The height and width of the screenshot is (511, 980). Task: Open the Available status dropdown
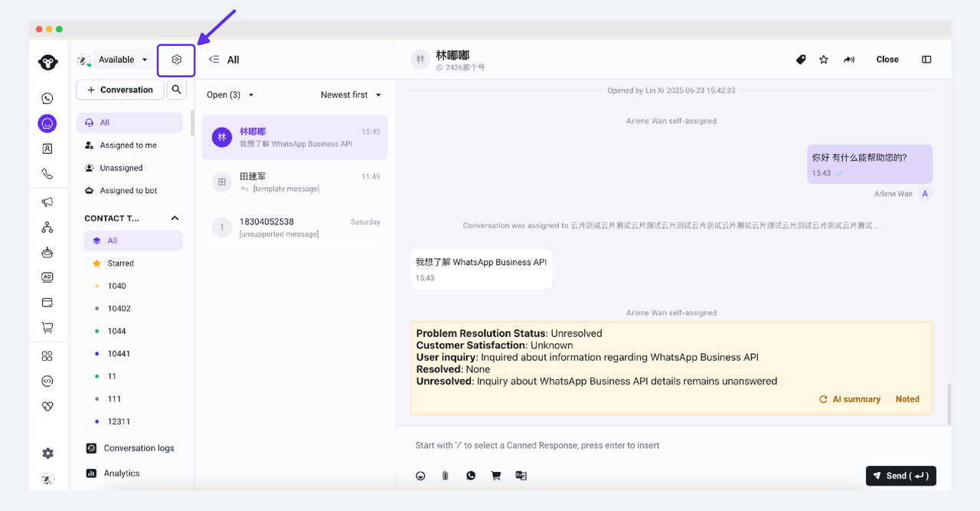point(122,60)
